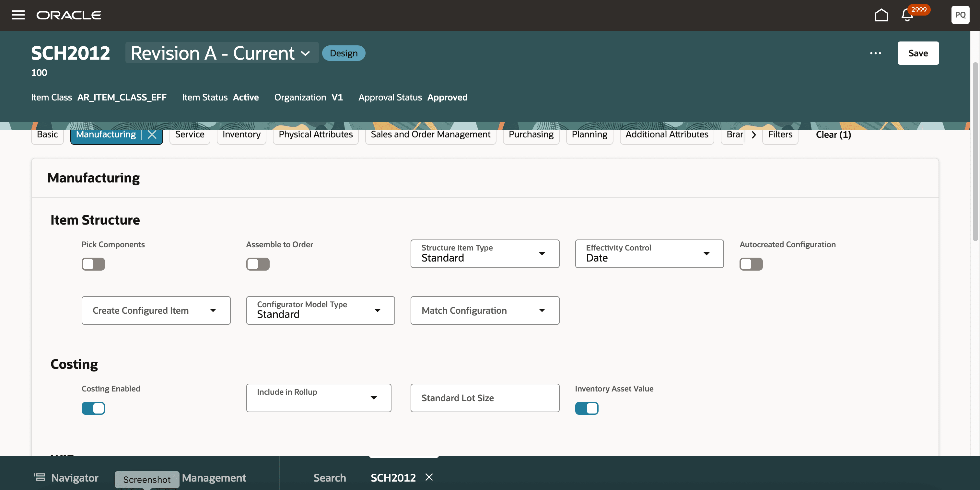Click into Standard Lot Size field
Viewport: 980px width, 490px height.
pos(485,398)
